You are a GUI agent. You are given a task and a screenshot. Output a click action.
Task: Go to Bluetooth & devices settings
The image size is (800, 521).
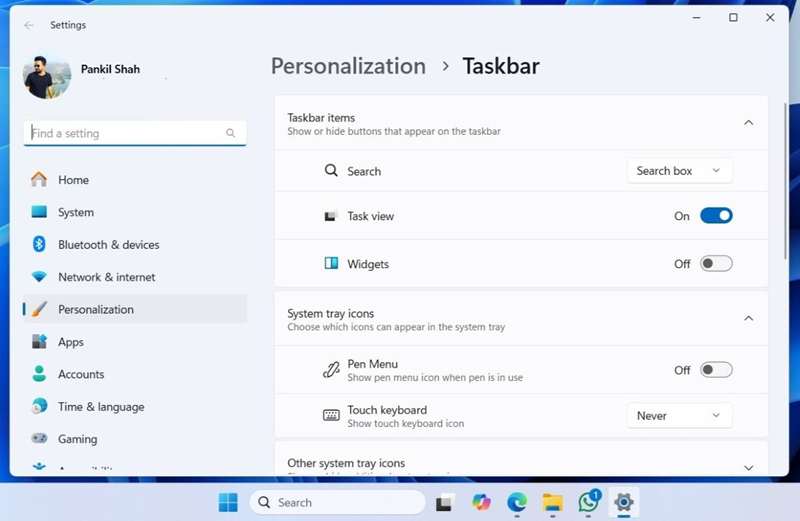point(108,245)
